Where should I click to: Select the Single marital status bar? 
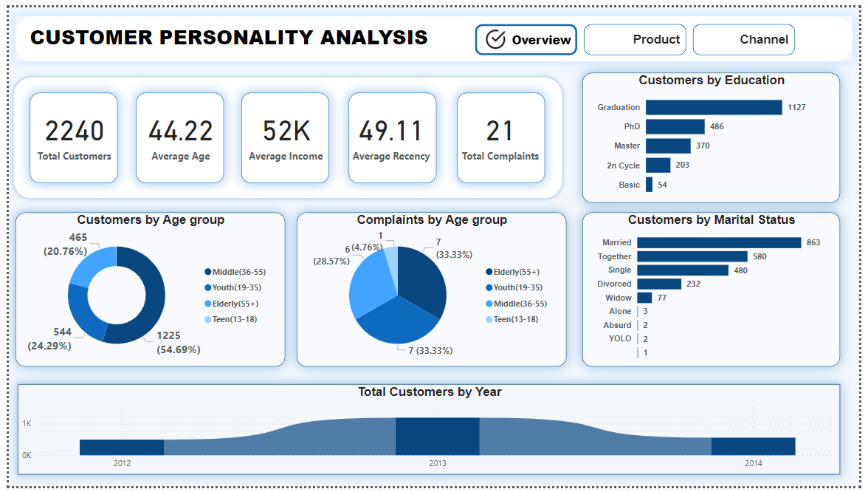683,270
